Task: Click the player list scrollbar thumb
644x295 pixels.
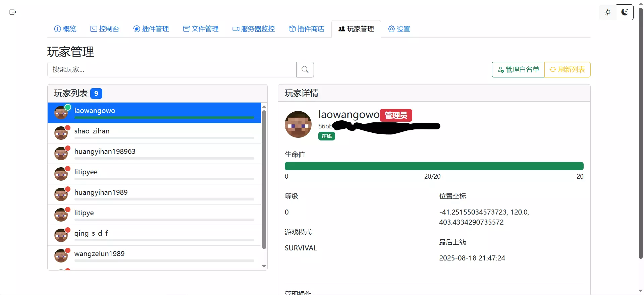Action: point(264,179)
